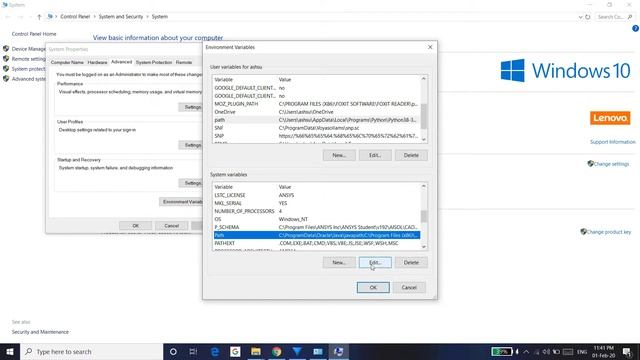Open the Action Center notifications icon
The image size is (640, 360).
pyautogui.click(x=627, y=351)
